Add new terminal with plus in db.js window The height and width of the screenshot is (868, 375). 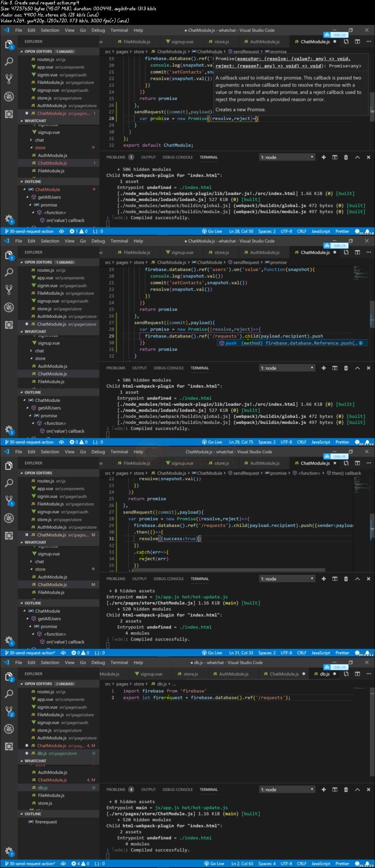click(x=324, y=790)
